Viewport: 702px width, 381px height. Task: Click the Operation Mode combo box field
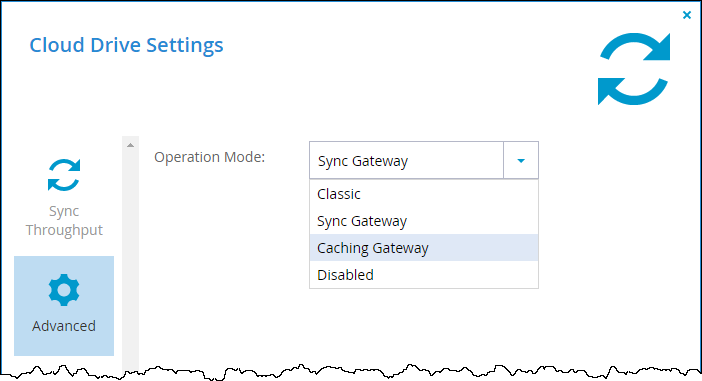pyautogui.click(x=424, y=160)
